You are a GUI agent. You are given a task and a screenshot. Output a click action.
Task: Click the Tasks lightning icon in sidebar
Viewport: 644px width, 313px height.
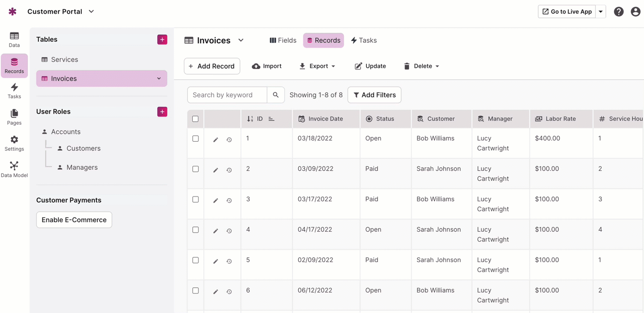[x=14, y=90]
